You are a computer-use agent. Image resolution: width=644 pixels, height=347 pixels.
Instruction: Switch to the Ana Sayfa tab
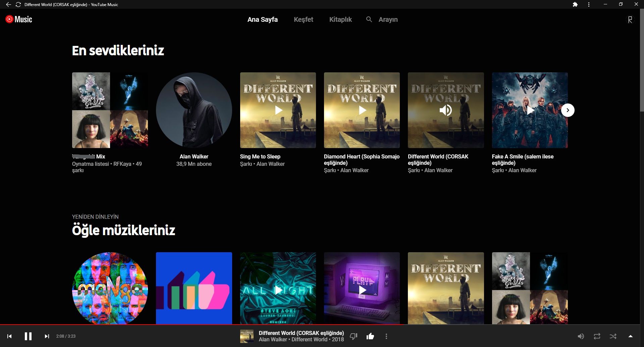click(263, 19)
